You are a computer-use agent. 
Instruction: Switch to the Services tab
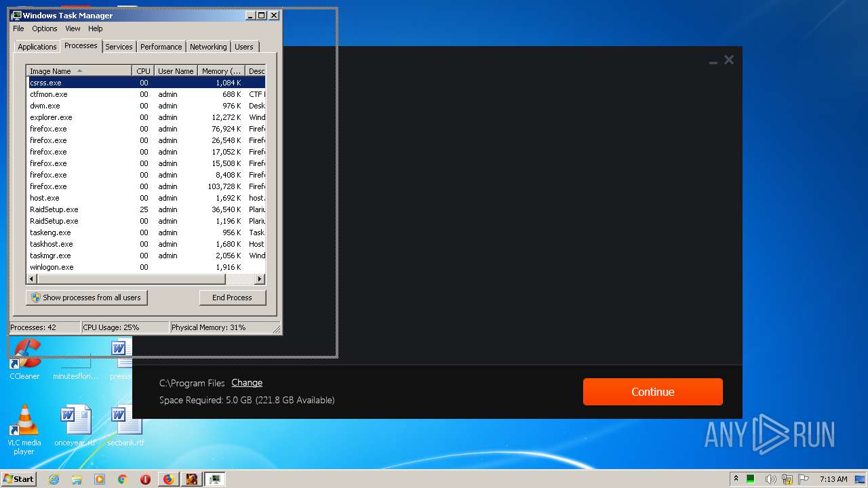coord(119,47)
